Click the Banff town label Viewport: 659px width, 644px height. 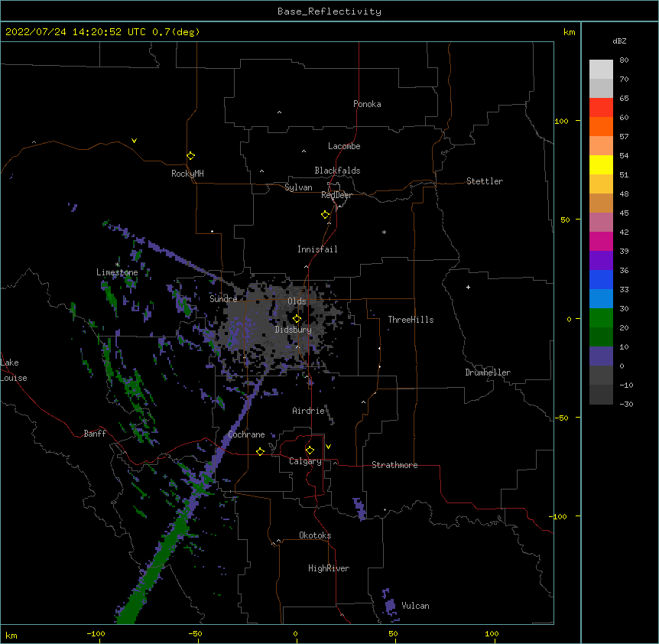[95, 434]
